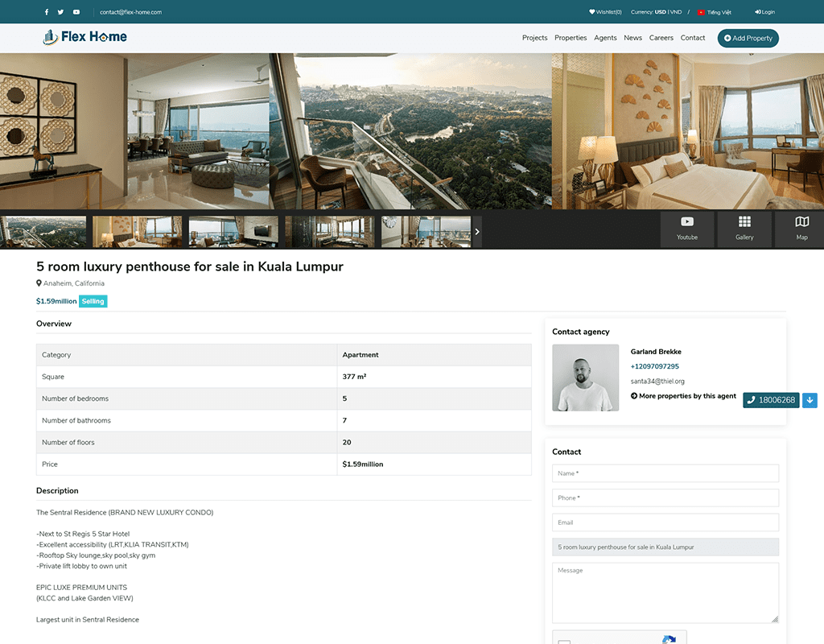Call the 18006268 hotline button
Image resolution: width=824 pixels, height=644 pixels.
click(x=771, y=400)
